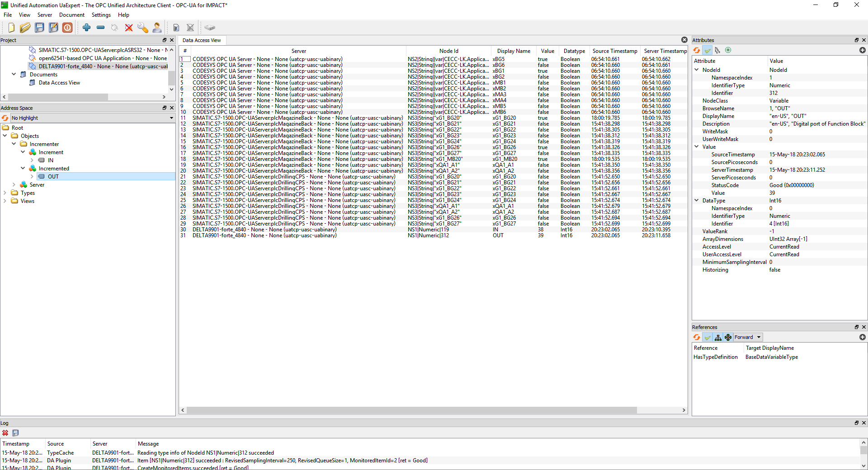Image resolution: width=868 pixels, height=470 pixels.
Task: Toggle green checkmark option in References toolbar
Action: (x=707, y=337)
